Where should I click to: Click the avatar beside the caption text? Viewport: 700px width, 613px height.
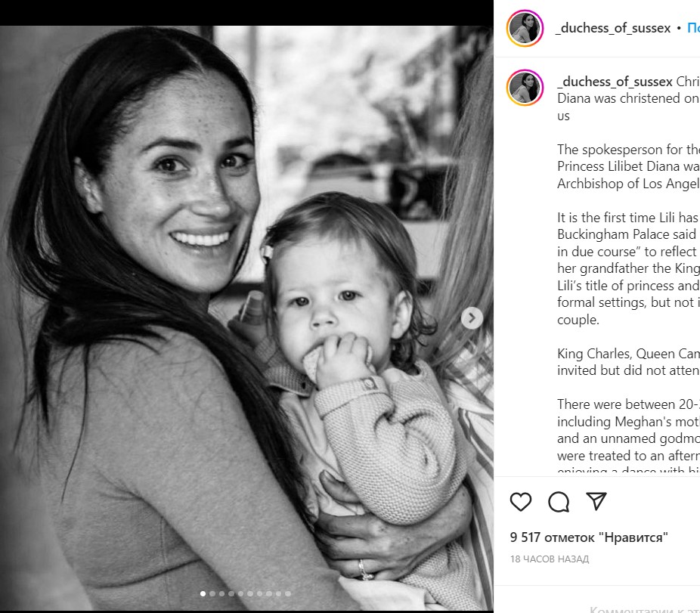525,88
